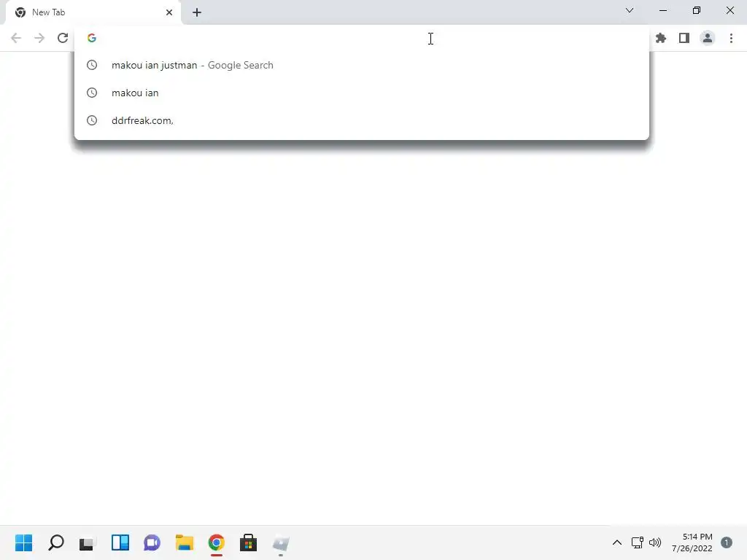This screenshot has width=747, height=560.
Task: Go back to previous page
Action: pos(16,38)
